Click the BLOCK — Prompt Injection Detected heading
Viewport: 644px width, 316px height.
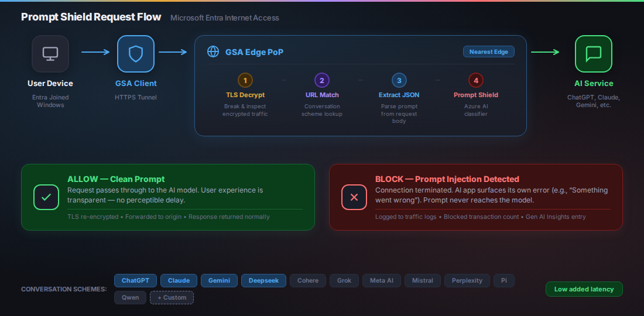tap(447, 179)
